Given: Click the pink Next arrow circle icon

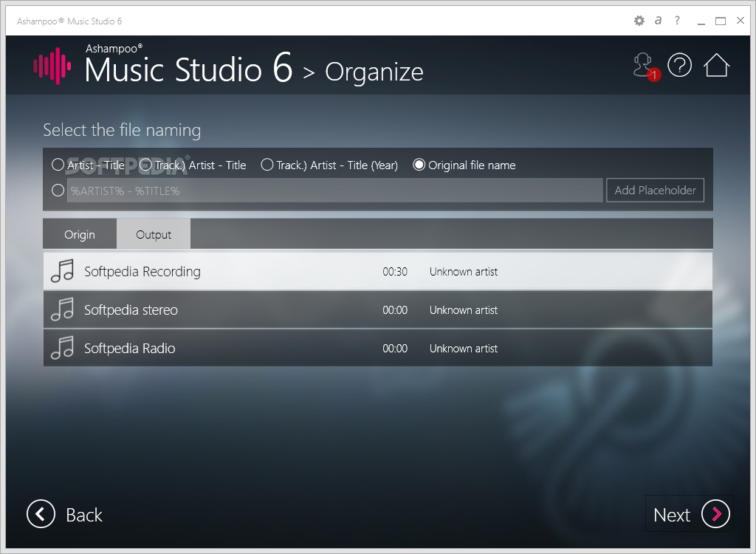Looking at the screenshot, I should coord(715,514).
